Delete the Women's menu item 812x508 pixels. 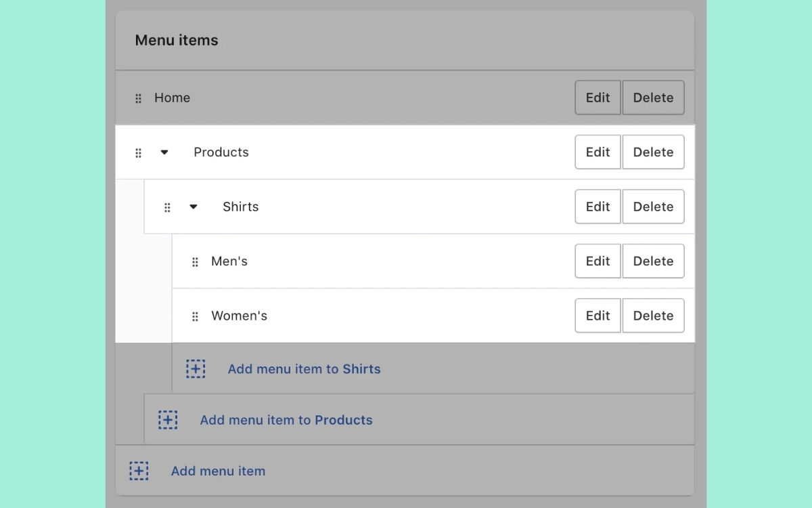click(653, 316)
